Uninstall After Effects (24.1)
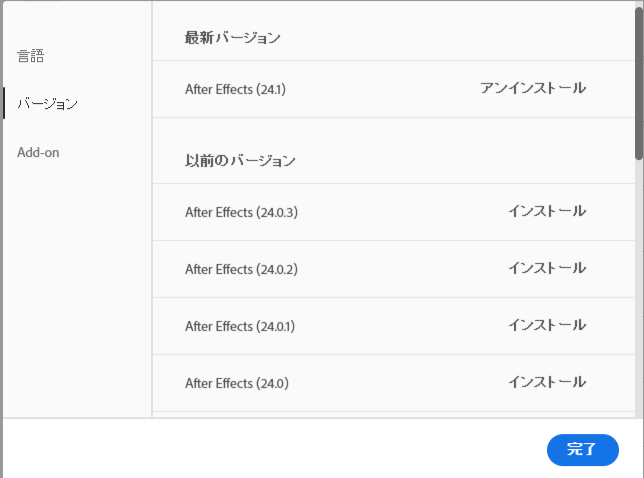Viewport: 644px width, 478px height. pos(532,88)
